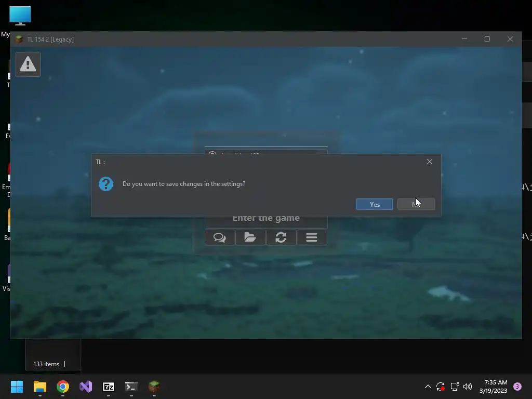The height and width of the screenshot is (399, 532).
Task: Show hidden system tray icons chevron
Action: point(428,387)
